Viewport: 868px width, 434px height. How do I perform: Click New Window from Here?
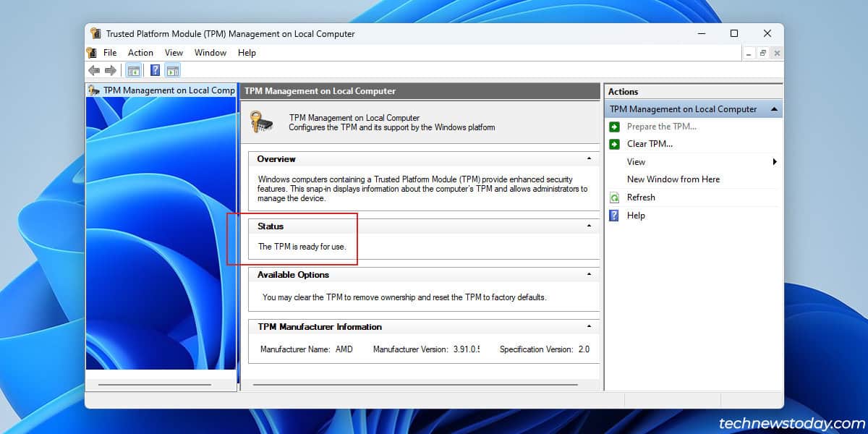point(673,179)
